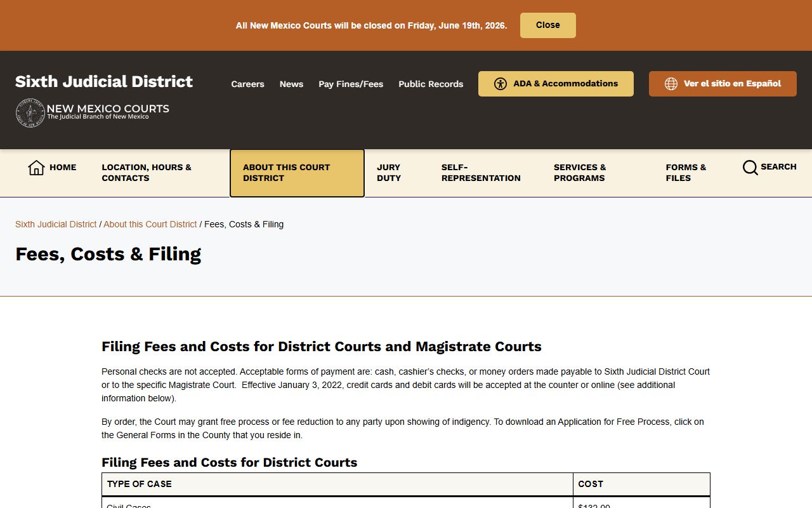
Task: Click the COST column header
Action: [x=641, y=484]
